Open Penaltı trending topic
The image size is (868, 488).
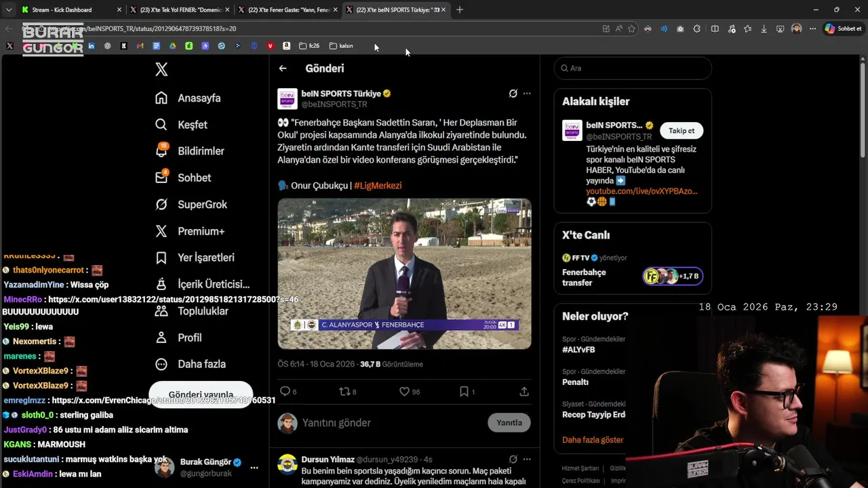click(575, 382)
